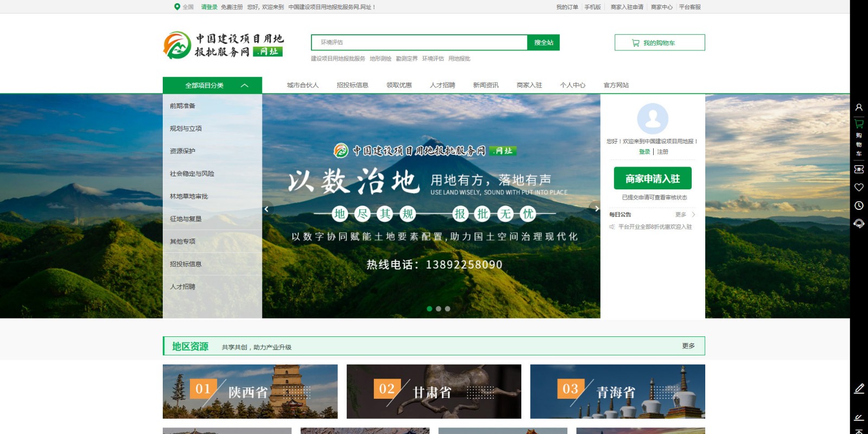Open 我的订单 in top bar
This screenshot has height=434, width=868.
click(x=567, y=7)
